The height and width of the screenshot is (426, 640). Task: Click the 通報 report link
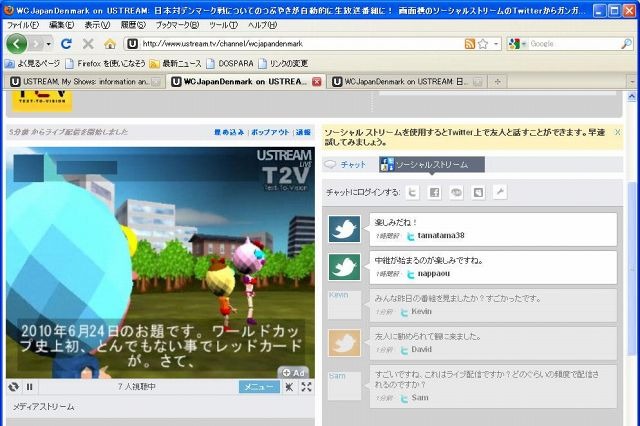pos(303,132)
